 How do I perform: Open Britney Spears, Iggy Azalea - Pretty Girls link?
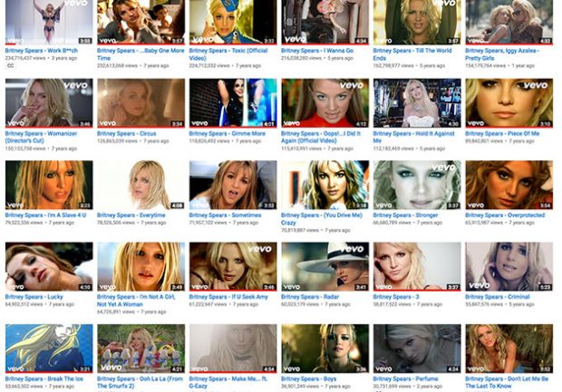coord(502,54)
